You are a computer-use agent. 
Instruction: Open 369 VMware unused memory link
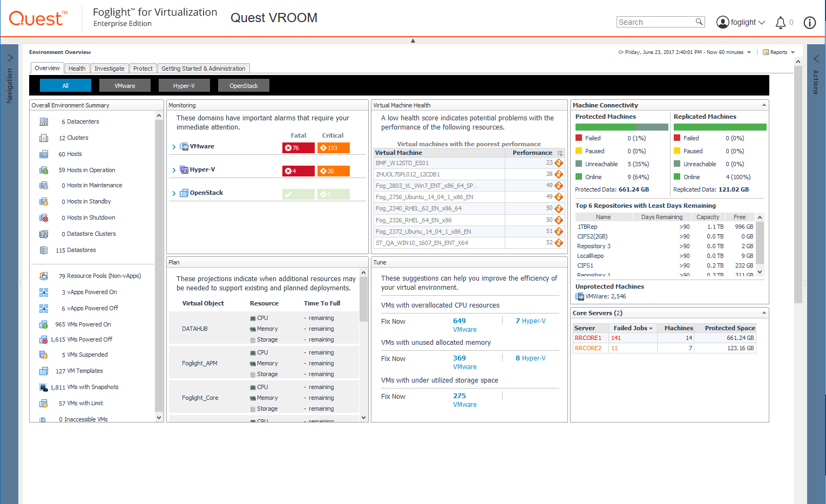coord(464,362)
